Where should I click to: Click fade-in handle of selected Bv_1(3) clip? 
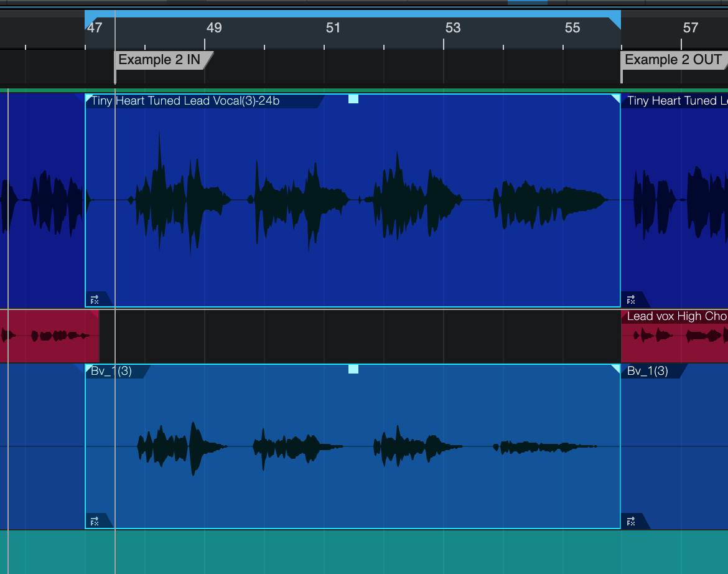tap(88, 368)
